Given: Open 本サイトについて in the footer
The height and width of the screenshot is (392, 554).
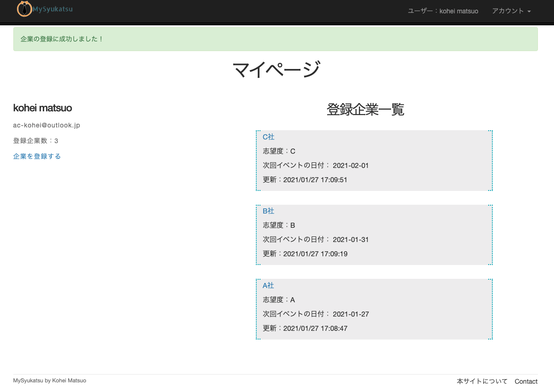Looking at the screenshot, I should [481, 381].
